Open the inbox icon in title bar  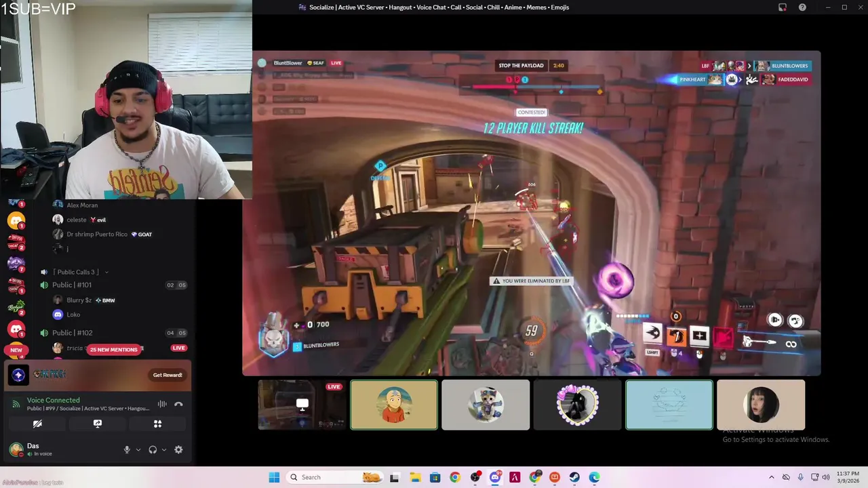point(782,7)
